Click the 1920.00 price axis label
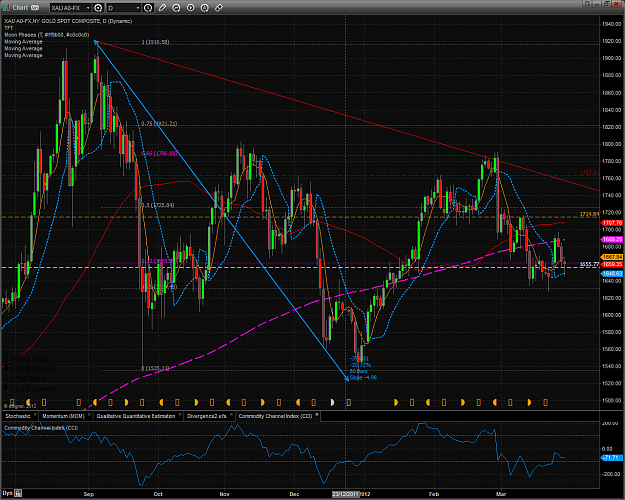This screenshot has width=625, height=500. pyautogui.click(x=612, y=41)
